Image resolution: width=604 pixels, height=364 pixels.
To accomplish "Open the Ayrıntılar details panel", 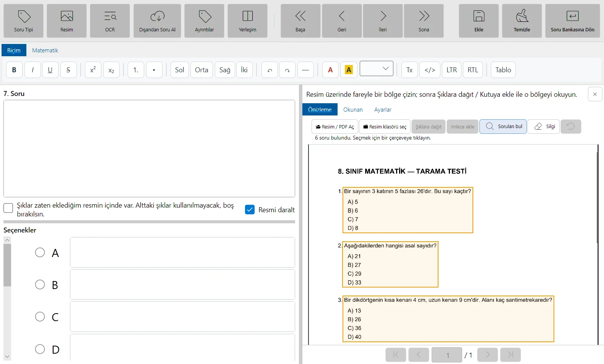I will (x=205, y=21).
